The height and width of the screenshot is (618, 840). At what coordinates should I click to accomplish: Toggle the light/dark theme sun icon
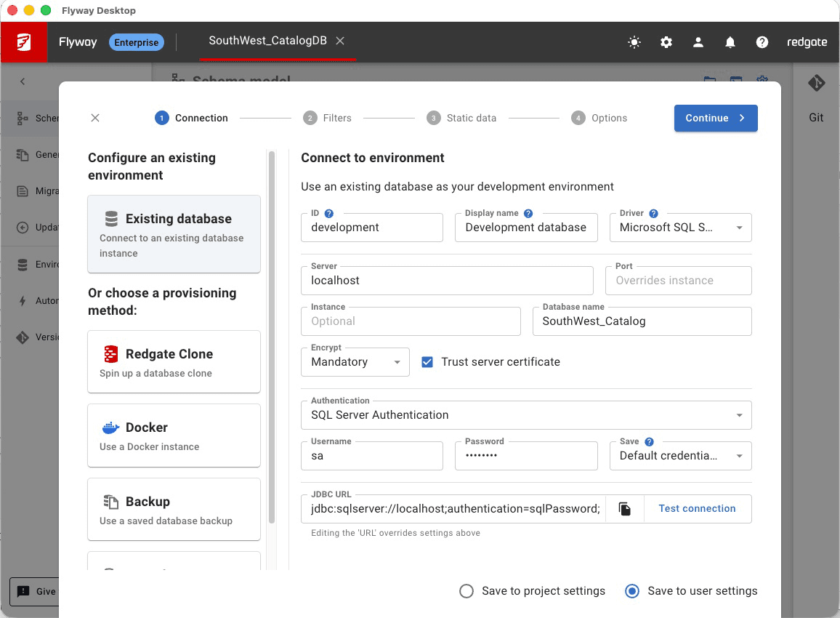(x=634, y=42)
